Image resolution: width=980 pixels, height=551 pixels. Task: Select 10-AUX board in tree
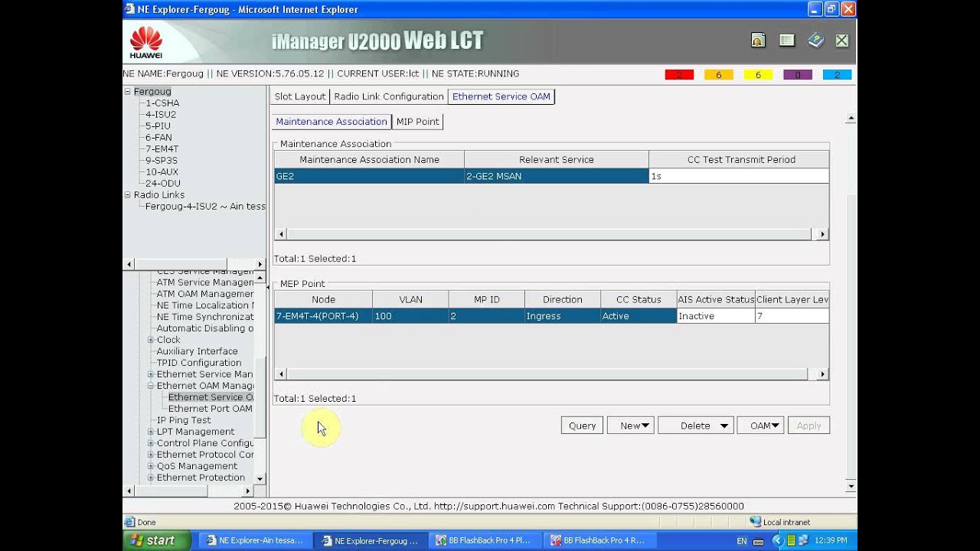pos(162,171)
